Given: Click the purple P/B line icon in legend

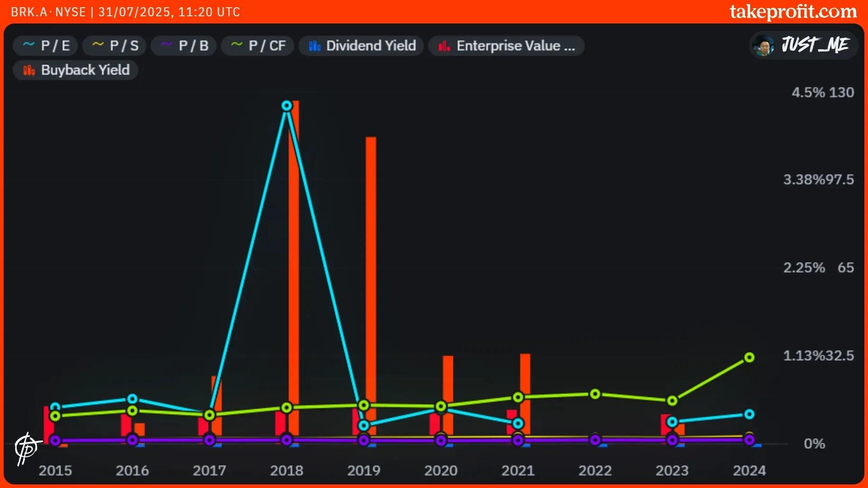Looking at the screenshot, I should (166, 45).
